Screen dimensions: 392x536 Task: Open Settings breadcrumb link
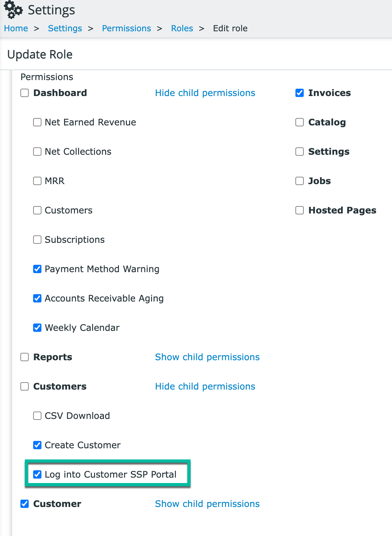(x=65, y=28)
